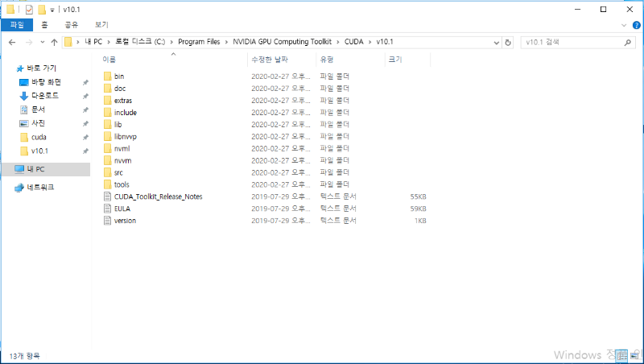
Task: Go up one folder level with up arrow
Action: (54, 42)
